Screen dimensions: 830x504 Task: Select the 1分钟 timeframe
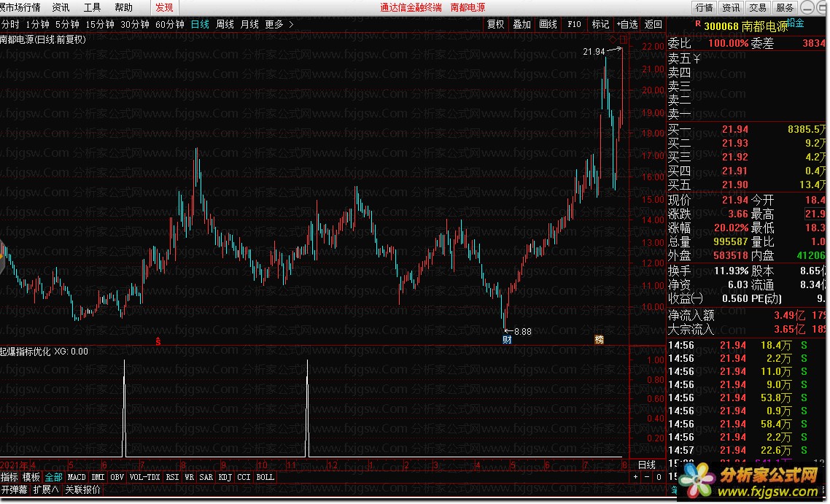pyautogui.click(x=38, y=24)
